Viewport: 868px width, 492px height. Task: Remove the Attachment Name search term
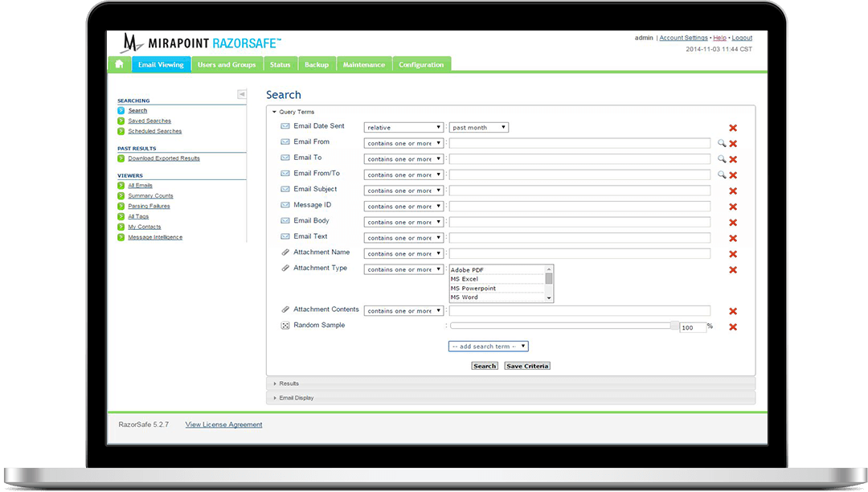733,254
